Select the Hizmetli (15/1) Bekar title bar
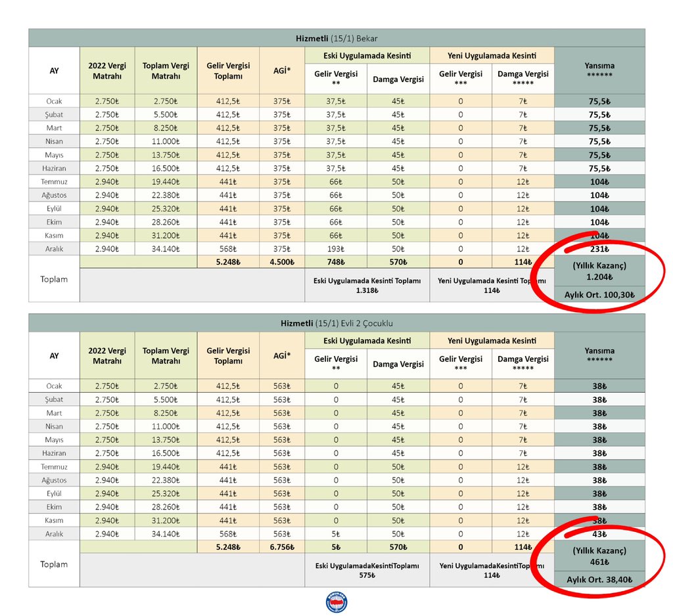Viewport: 673px width, 616px height. (336, 37)
